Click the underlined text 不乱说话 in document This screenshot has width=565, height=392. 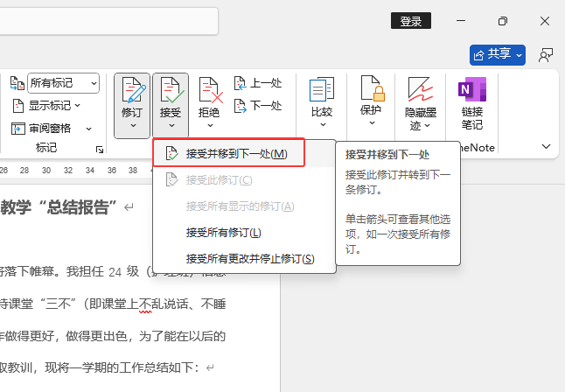tap(164, 304)
